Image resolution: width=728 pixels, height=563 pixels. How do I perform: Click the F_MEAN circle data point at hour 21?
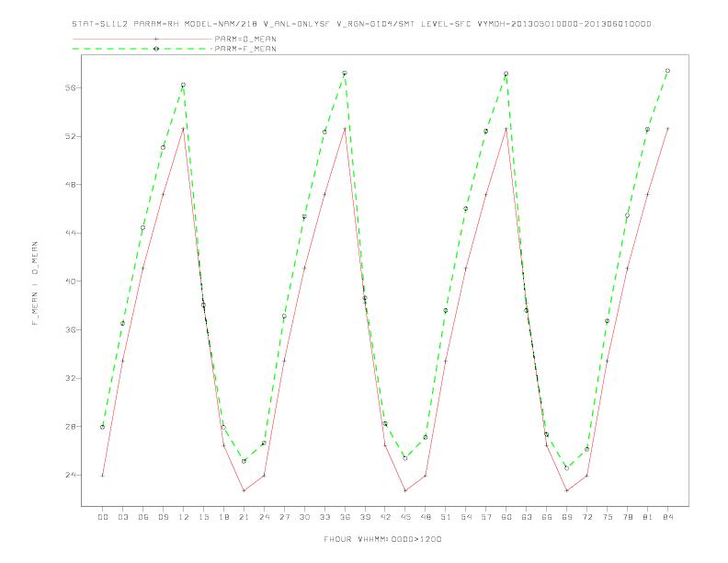[x=244, y=461]
